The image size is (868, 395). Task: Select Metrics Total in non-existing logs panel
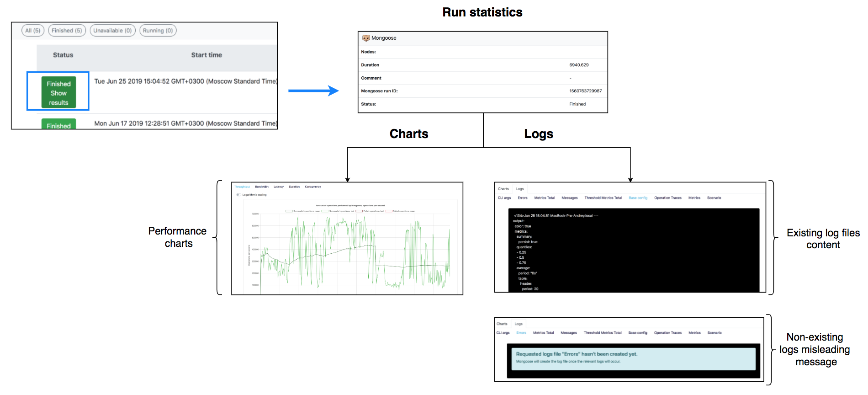tap(543, 333)
